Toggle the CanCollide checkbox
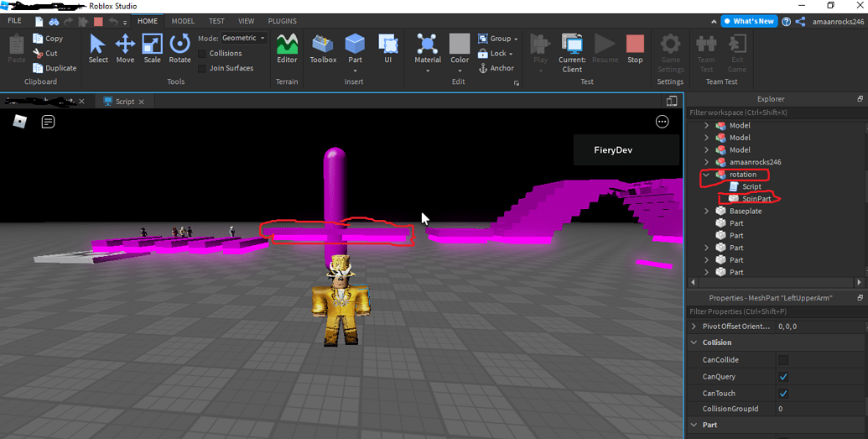This screenshot has height=439, width=868. (782, 360)
